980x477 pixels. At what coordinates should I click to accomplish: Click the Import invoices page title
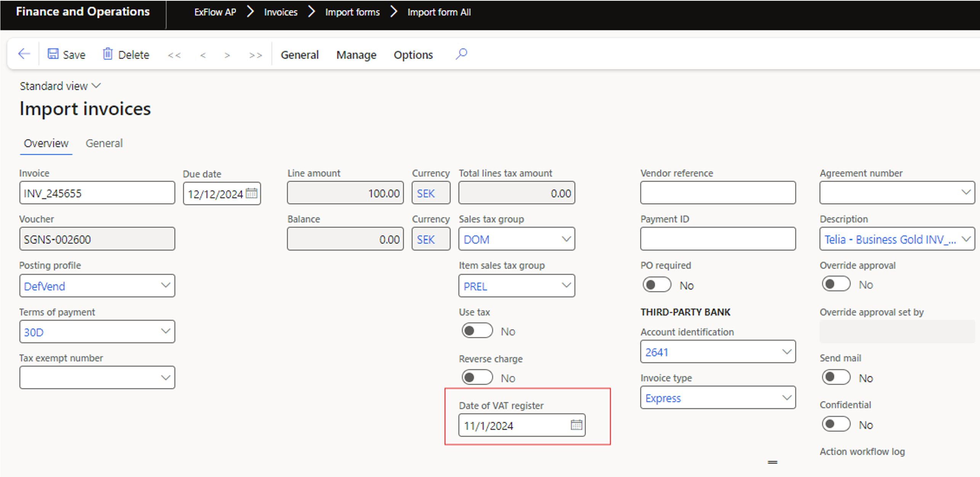click(85, 109)
